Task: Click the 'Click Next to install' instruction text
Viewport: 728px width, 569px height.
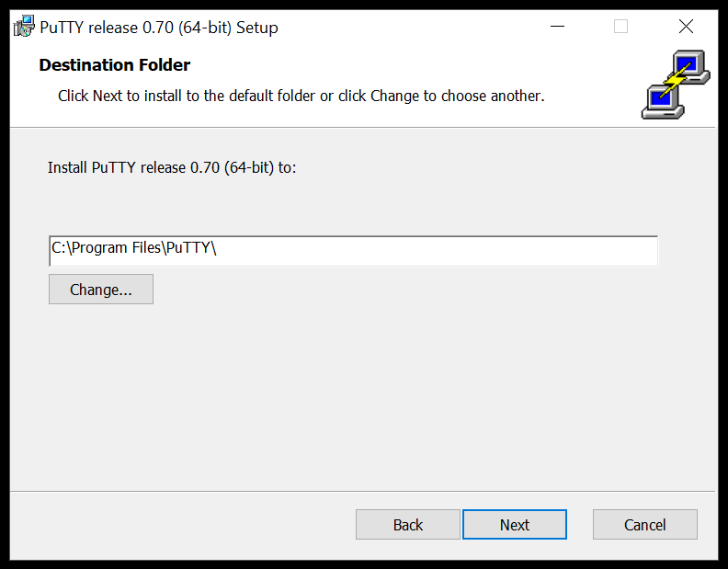Action: [301, 96]
